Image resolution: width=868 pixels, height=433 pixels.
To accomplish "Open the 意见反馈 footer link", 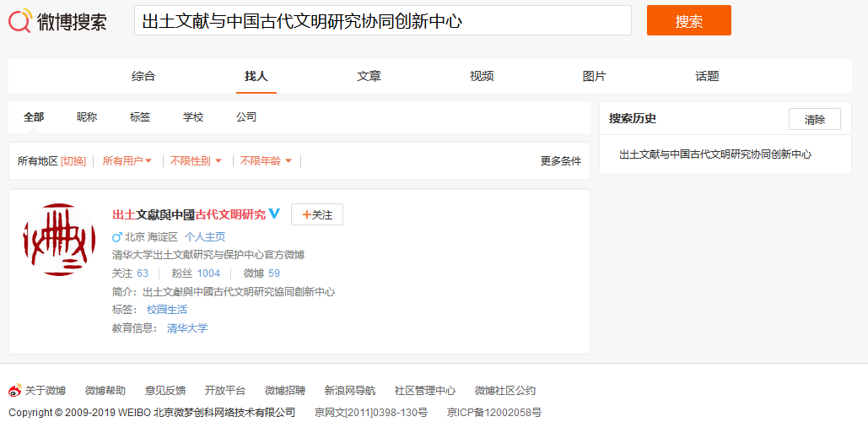I will click(165, 390).
